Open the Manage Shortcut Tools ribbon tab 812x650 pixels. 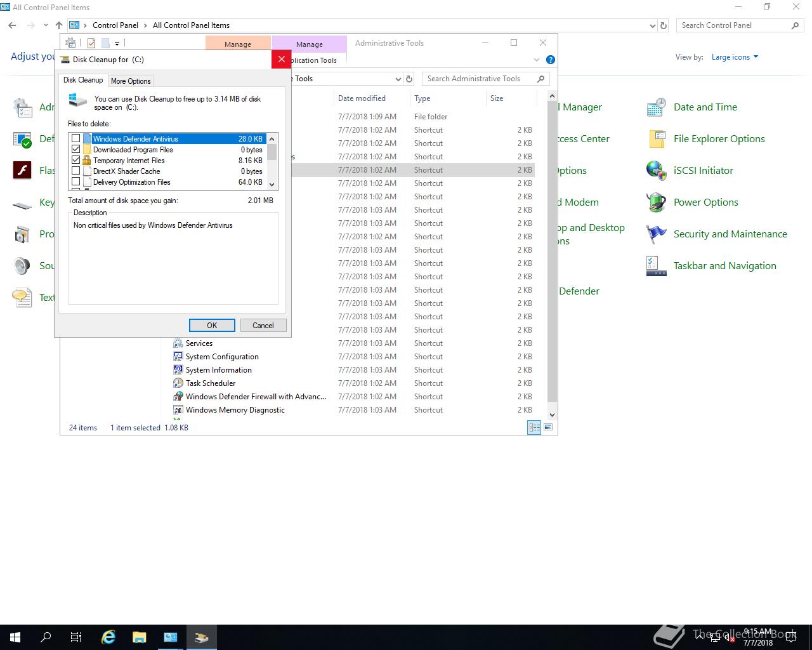238,44
